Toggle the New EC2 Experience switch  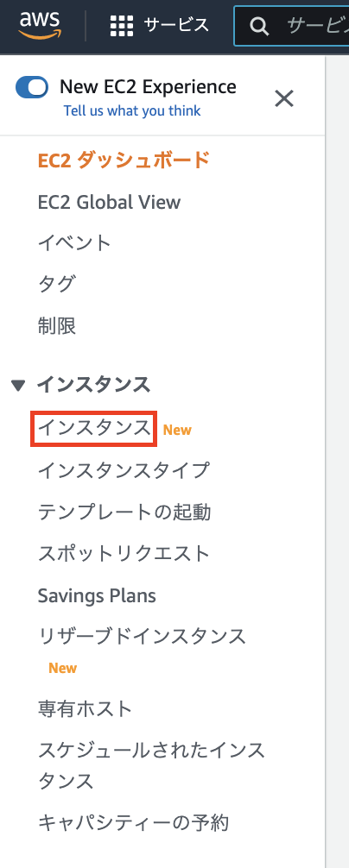pyautogui.click(x=32, y=87)
